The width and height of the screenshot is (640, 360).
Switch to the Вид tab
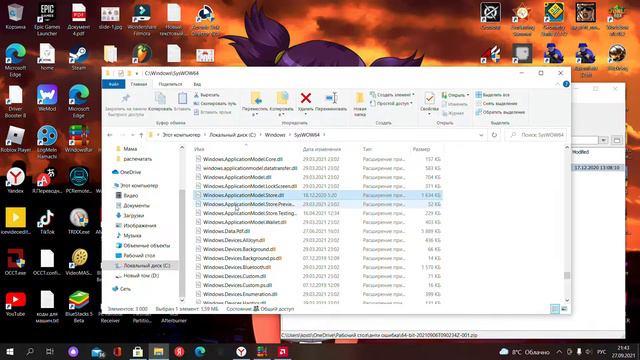click(197, 84)
